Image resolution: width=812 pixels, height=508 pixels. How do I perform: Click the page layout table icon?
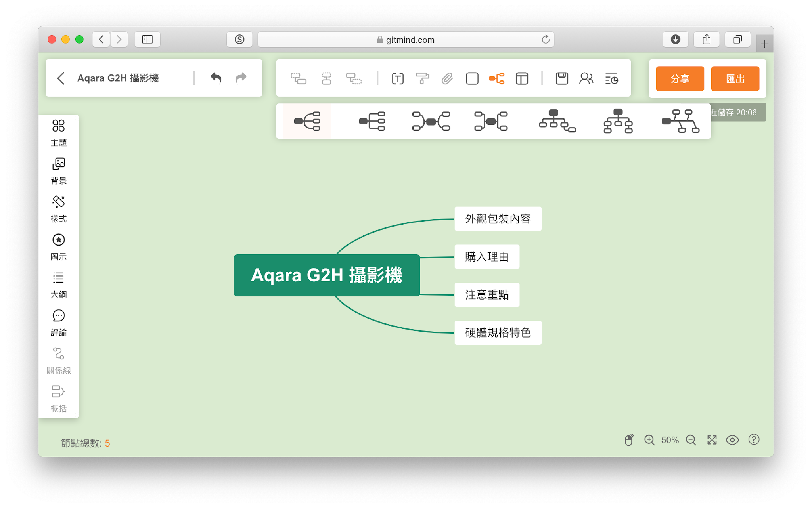[522, 78]
